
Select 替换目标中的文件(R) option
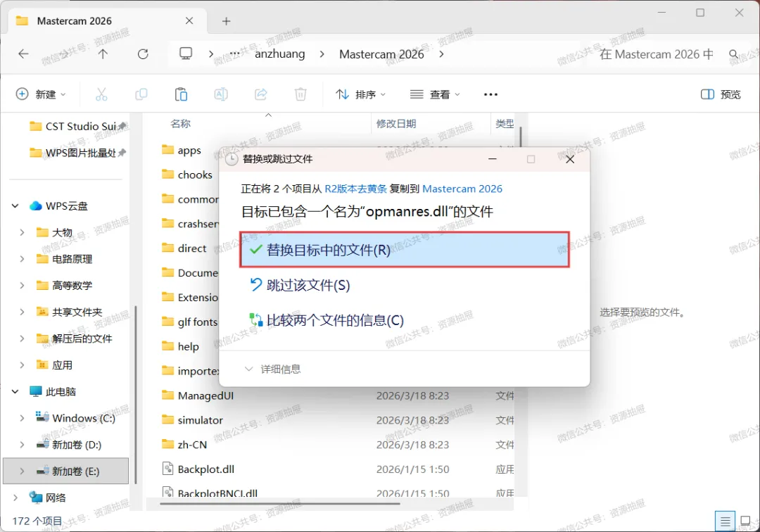[x=404, y=250]
